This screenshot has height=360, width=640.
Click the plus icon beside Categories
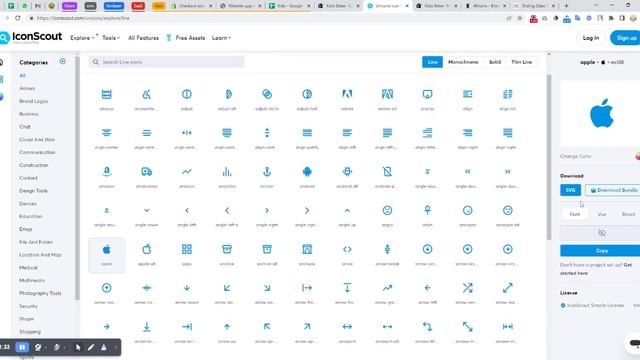pyautogui.click(x=62, y=61)
